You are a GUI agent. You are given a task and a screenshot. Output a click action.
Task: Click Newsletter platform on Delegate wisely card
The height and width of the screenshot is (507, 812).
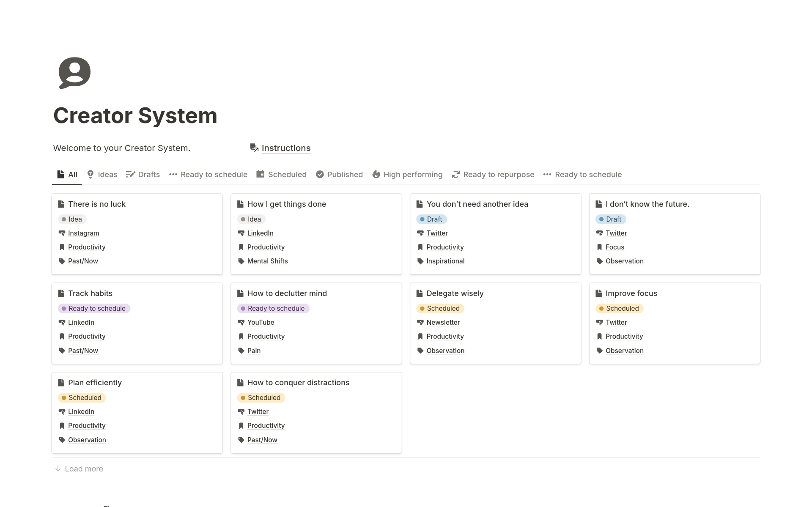(443, 322)
